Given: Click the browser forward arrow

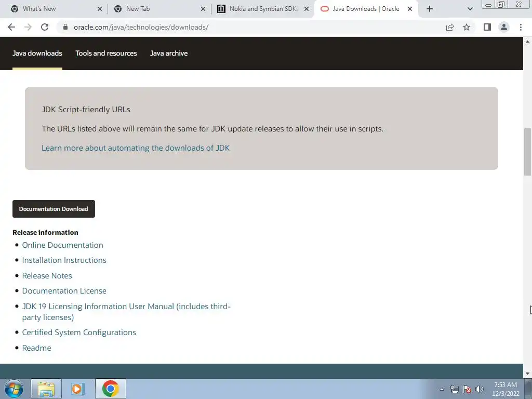Looking at the screenshot, I should 28,27.
